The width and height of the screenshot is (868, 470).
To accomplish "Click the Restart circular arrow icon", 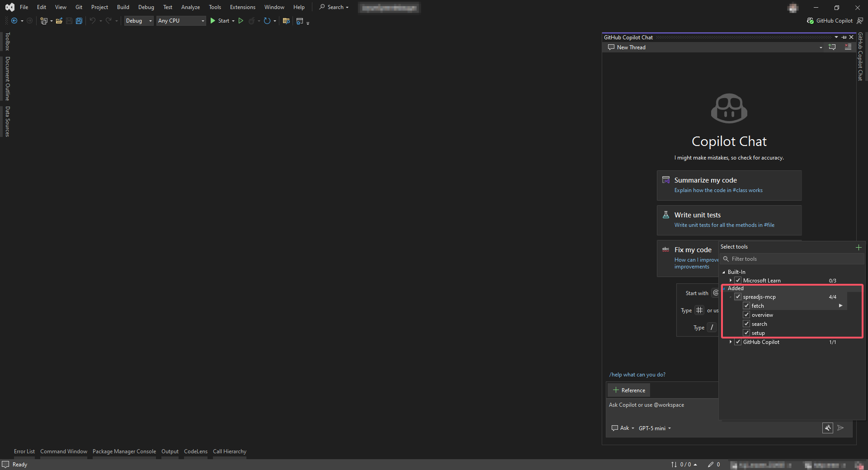I will [267, 21].
